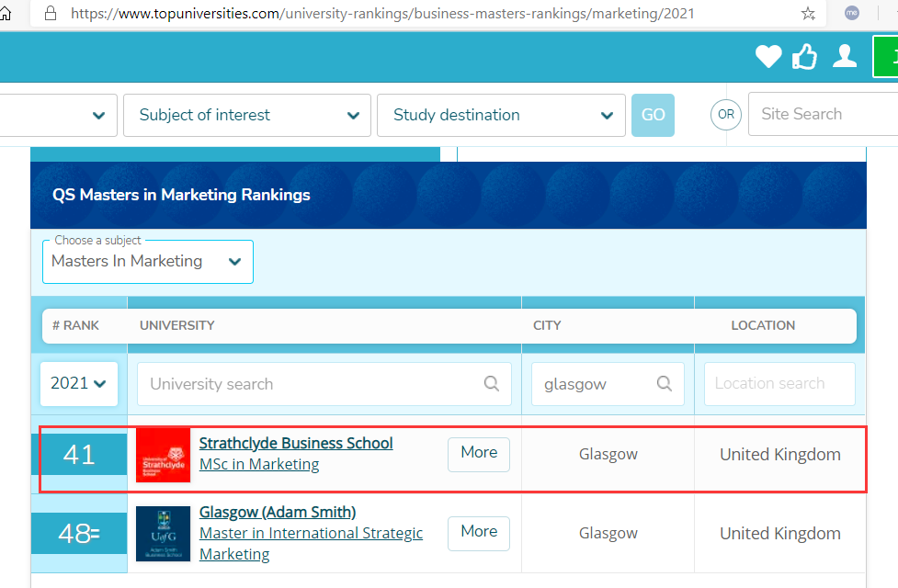Viewport: 898px width, 588px height.
Task: Click United Kingdom in Strathclyde row
Action: (x=780, y=455)
